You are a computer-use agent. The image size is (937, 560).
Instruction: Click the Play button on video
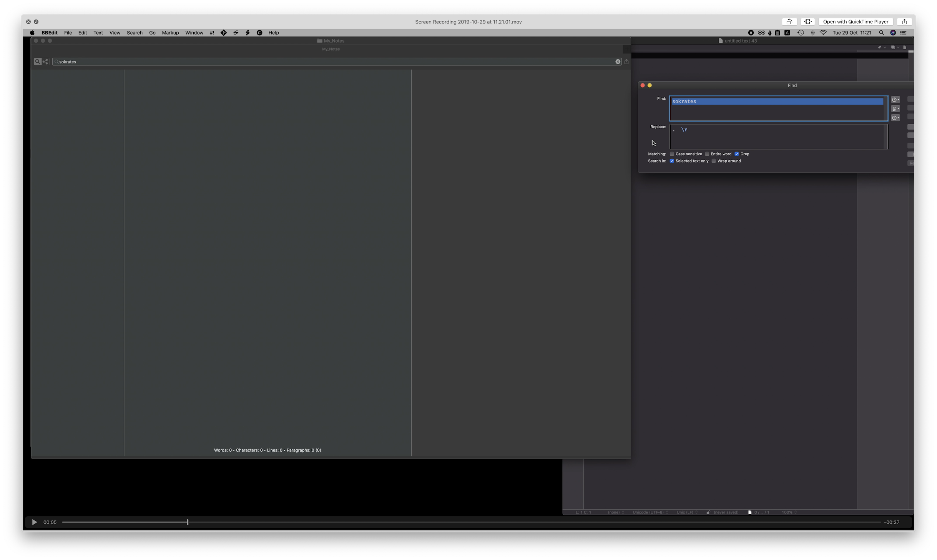tap(34, 522)
